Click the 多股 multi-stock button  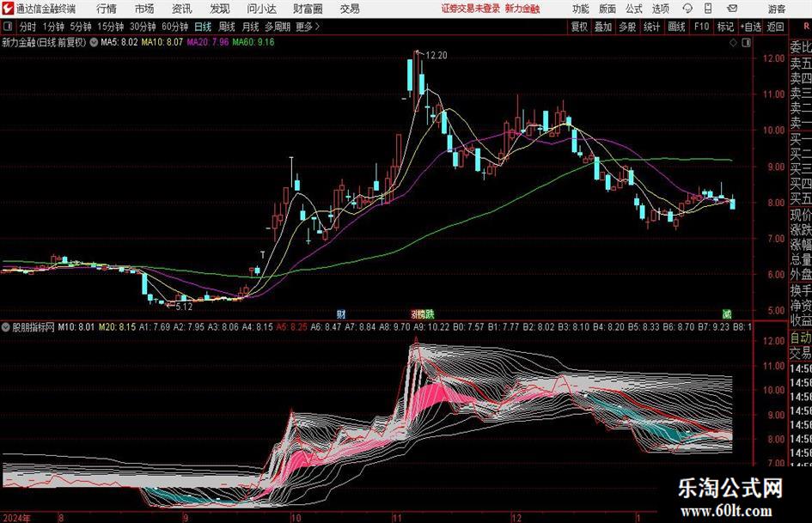627,27
